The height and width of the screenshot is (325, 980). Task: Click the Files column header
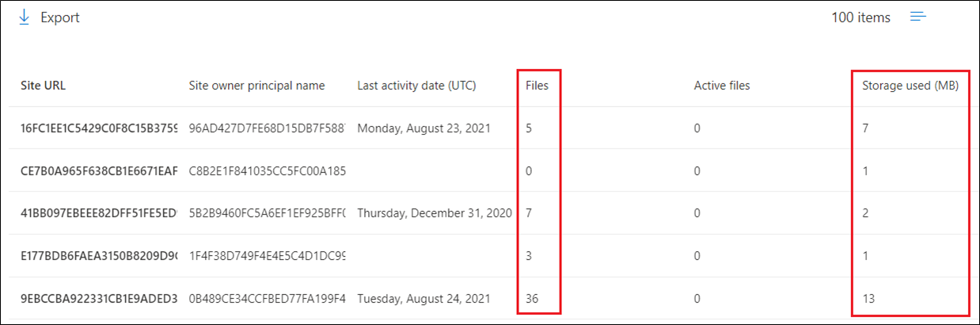[x=537, y=86]
